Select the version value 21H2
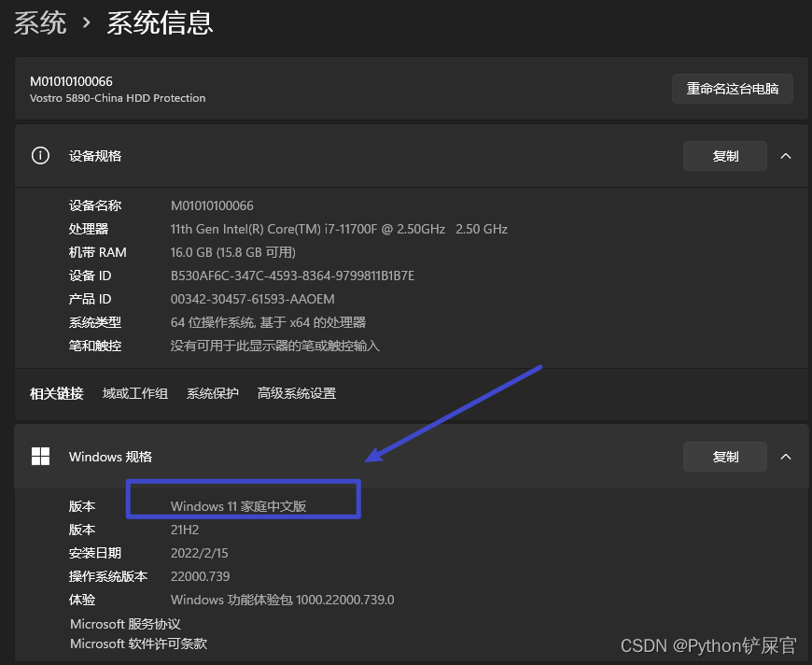 pyautogui.click(x=185, y=530)
